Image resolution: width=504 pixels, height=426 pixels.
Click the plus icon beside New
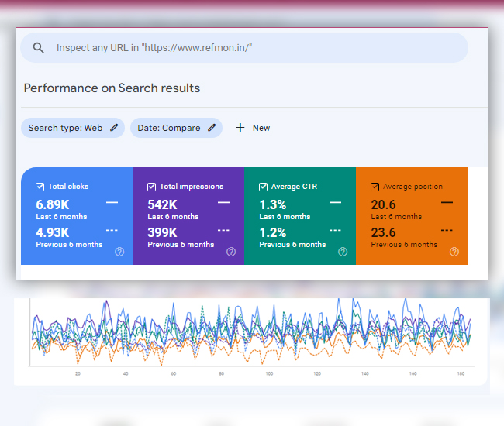click(x=240, y=128)
